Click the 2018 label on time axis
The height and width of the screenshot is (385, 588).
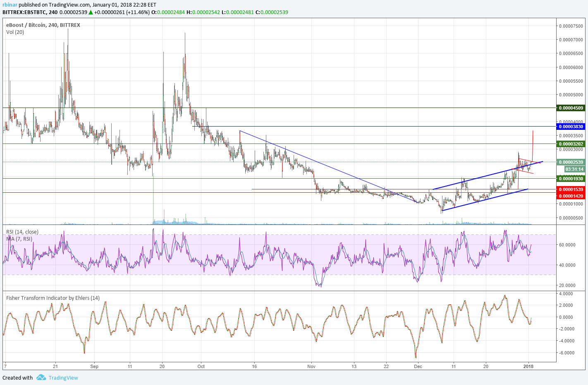pos(528,366)
